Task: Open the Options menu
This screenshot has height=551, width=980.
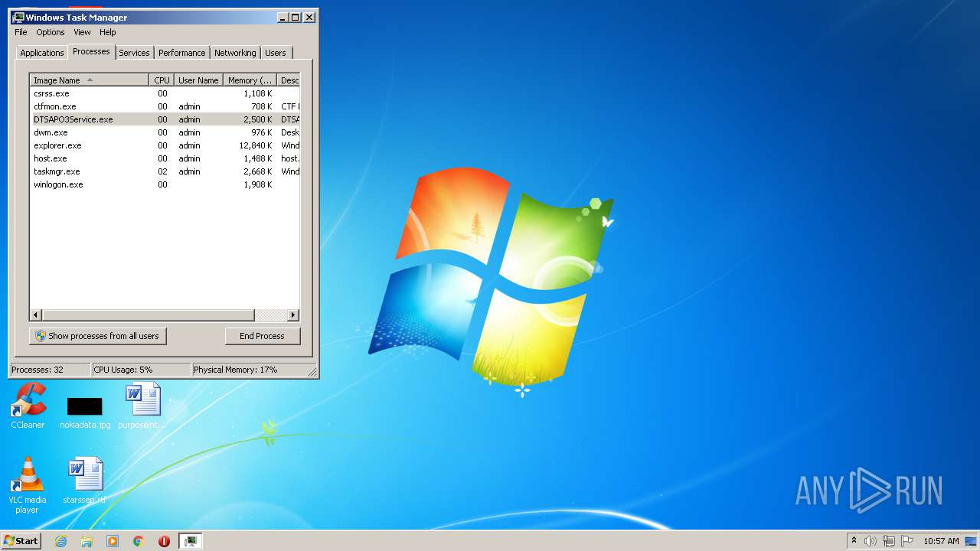Action: [x=51, y=32]
